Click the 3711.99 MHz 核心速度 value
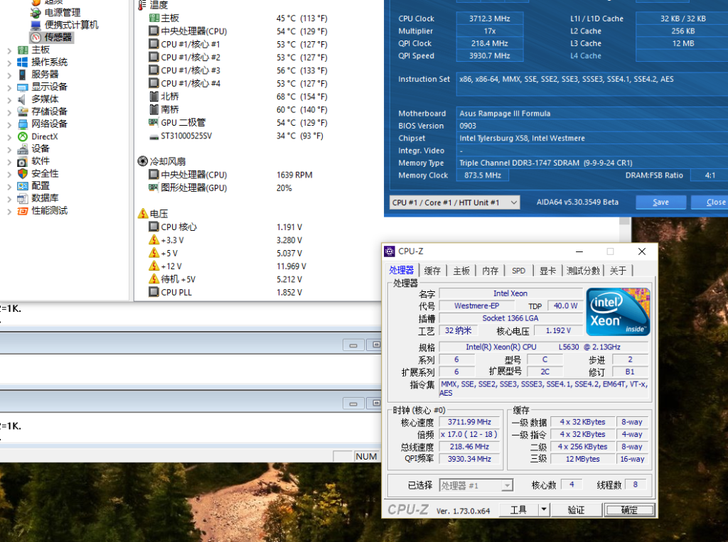The width and height of the screenshot is (728, 542). click(x=469, y=422)
